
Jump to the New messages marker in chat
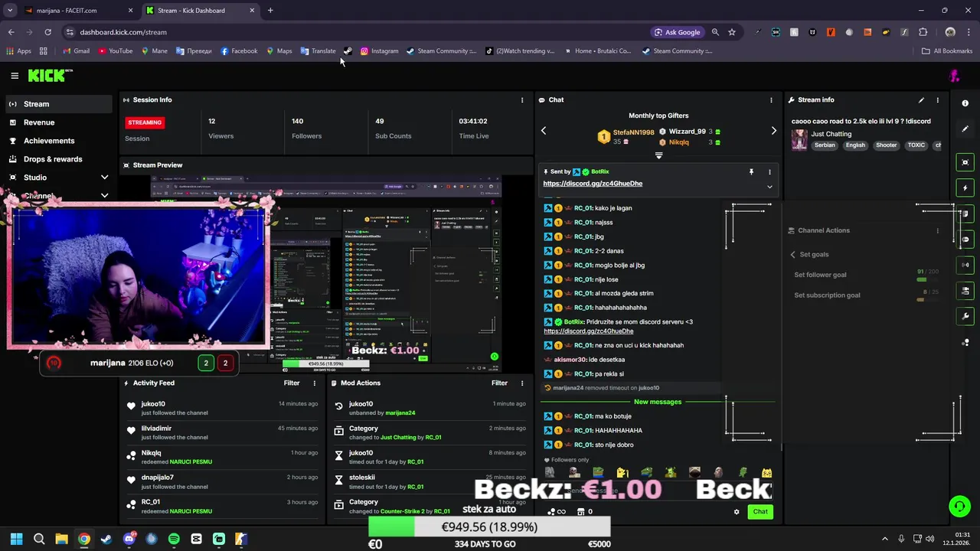pos(658,402)
